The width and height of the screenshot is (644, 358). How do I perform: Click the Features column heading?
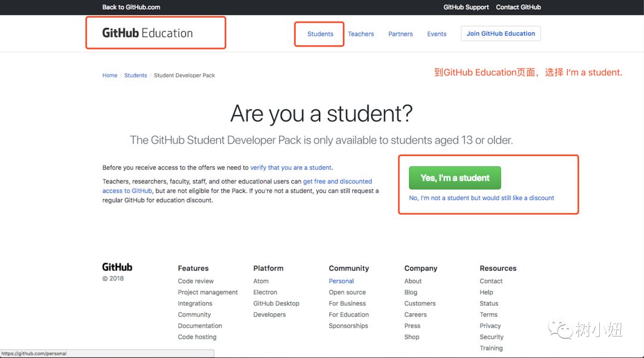click(193, 268)
